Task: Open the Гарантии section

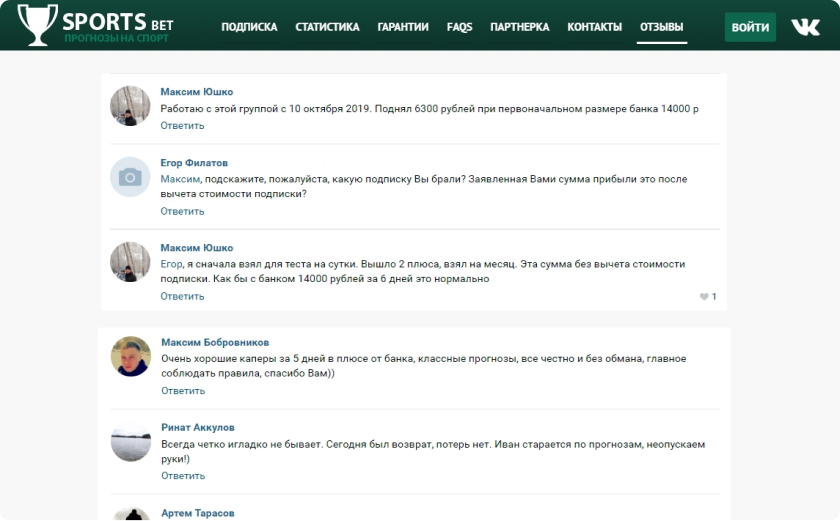Action: (x=403, y=27)
